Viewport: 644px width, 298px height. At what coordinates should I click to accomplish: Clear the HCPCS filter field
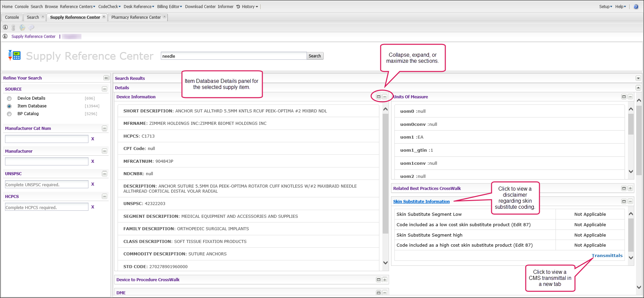(x=93, y=207)
